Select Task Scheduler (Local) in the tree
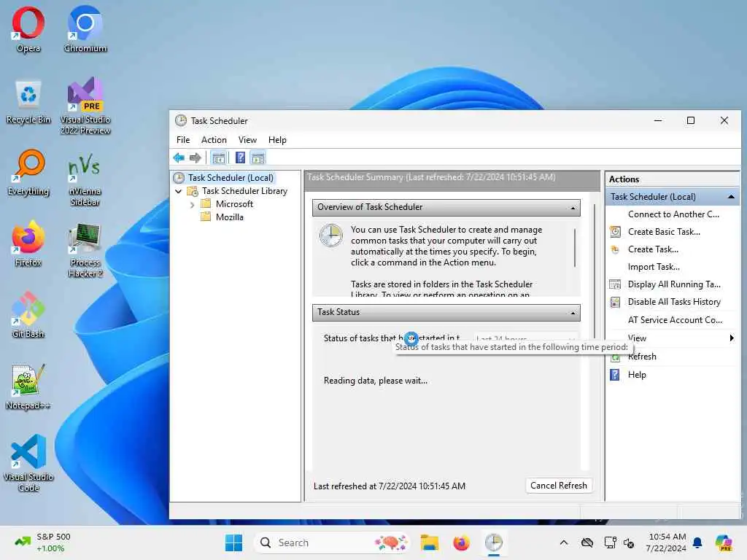Image resolution: width=747 pixels, height=560 pixels. [x=231, y=178]
